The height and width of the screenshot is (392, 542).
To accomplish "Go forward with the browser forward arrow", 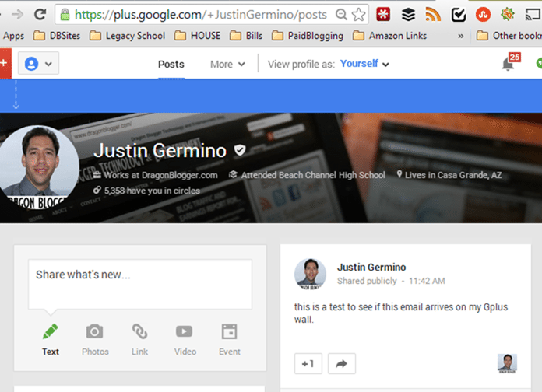I will click(17, 14).
